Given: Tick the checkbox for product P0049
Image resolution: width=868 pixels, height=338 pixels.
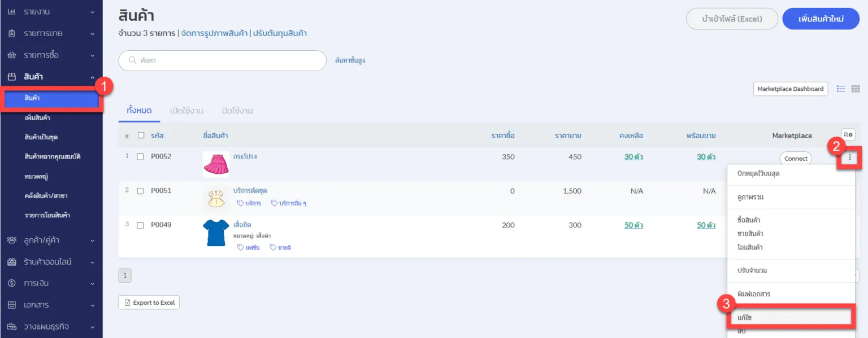Looking at the screenshot, I should pyautogui.click(x=141, y=225).
